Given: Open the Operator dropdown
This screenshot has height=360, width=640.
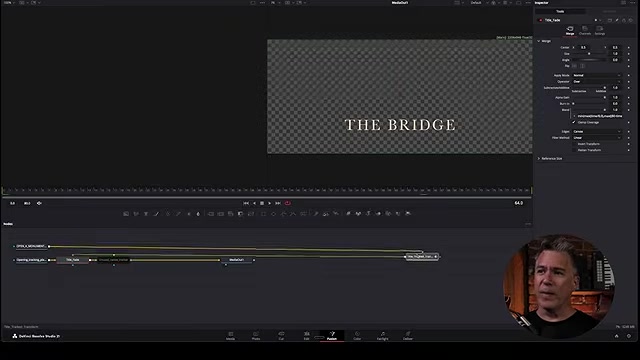Looking at the screenshot, I should pos(597,81).
